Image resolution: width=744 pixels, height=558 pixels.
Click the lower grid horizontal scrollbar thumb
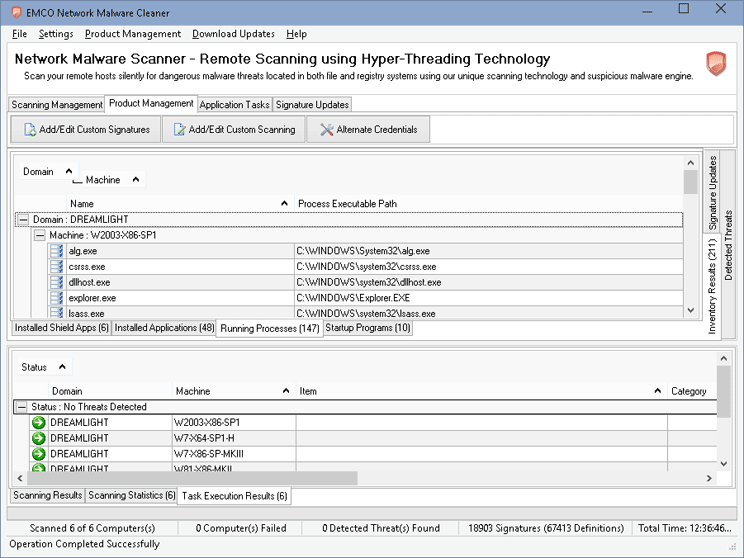click(x=192, y=478)
